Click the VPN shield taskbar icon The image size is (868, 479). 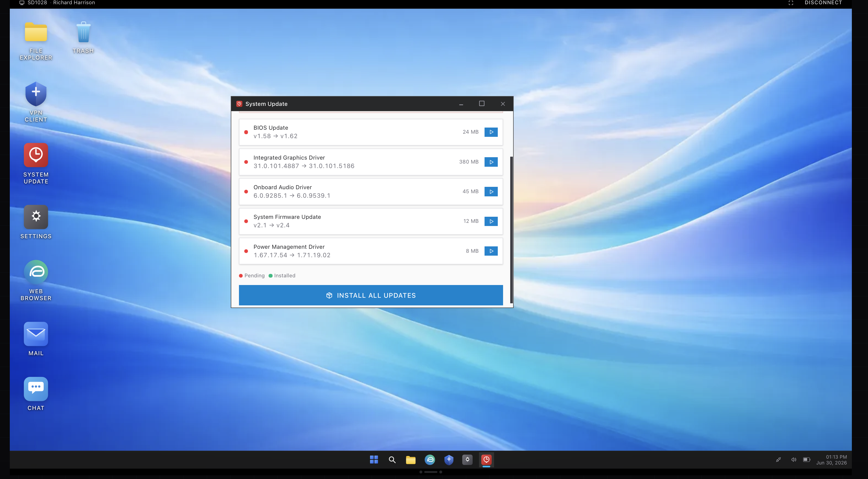(449, 460)
